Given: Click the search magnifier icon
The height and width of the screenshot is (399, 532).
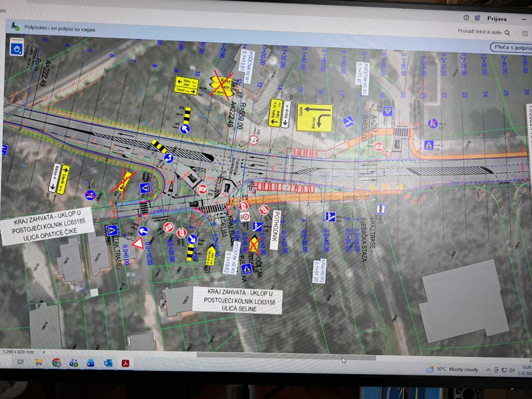Looking at the screenshot, I should pos(507,33).
